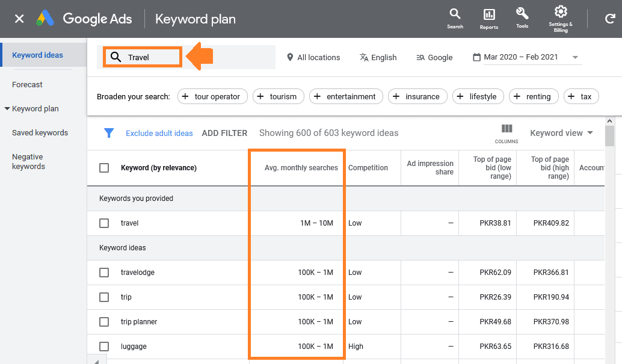The width and height of the screenshot is (622, 364).
Task: Click the ADD FILTER button
Action: [x=224, y=133]
